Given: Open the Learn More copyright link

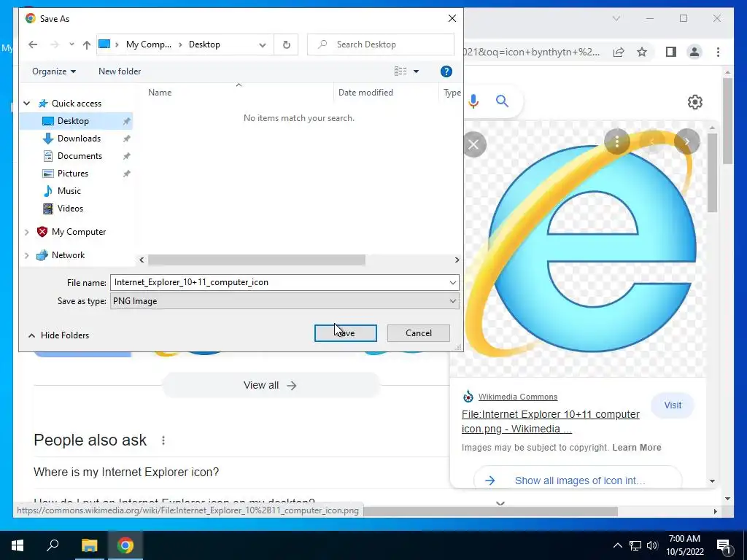Looking at the screenshot, I should click(x=636, y=448).
